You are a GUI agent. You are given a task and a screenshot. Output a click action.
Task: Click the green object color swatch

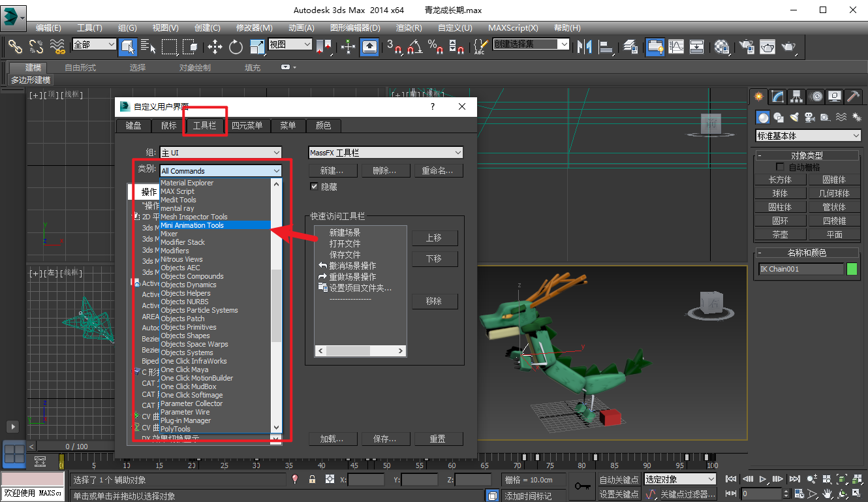852,269
